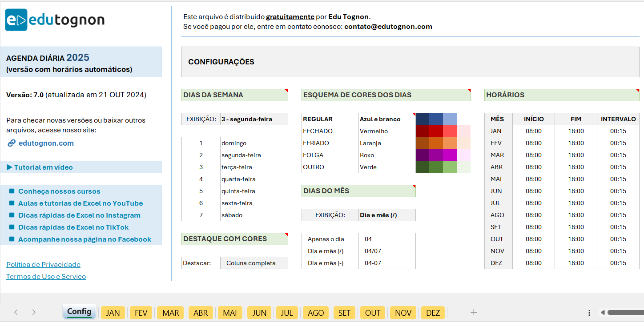644x322 pixels.
Task: Select the 'Roxo' FOLGA color cell
Action: pyautogui.click(x=387, y=155)
